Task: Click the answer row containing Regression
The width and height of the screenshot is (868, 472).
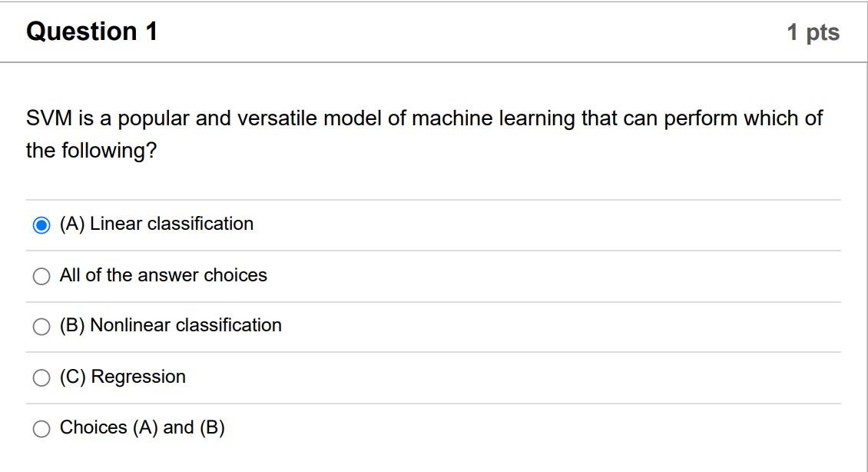Action: tap(307, 377)
